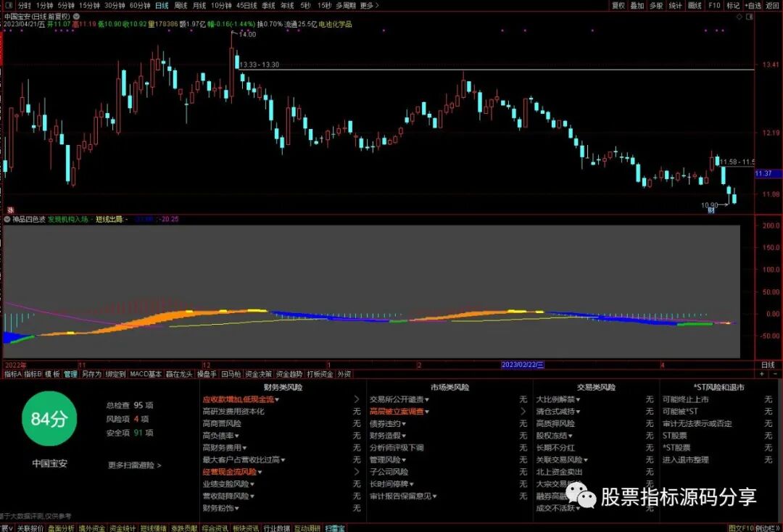Expand the 财务粉饰 dropdown
783x532 pixels.
[x=236, y=509]
